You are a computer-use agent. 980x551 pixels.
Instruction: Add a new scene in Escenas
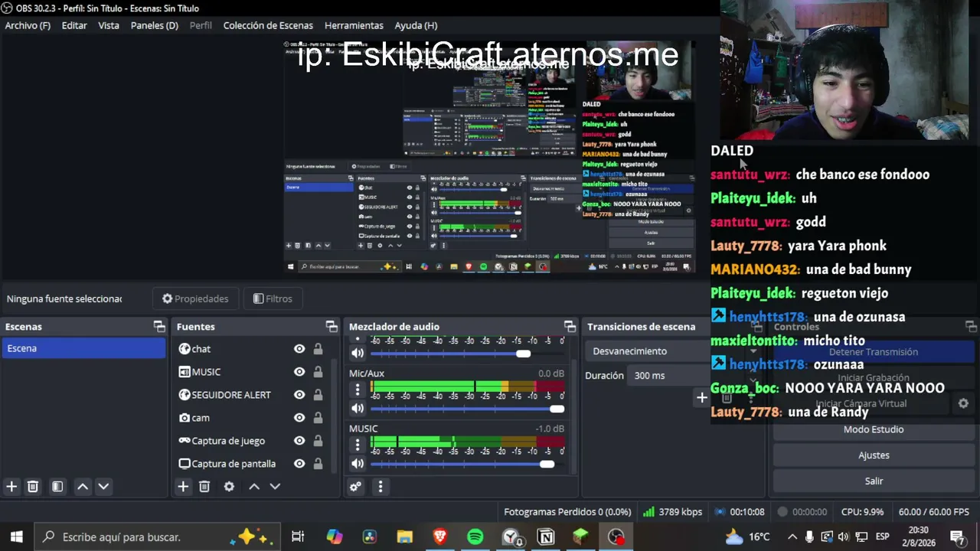(11, 487)
